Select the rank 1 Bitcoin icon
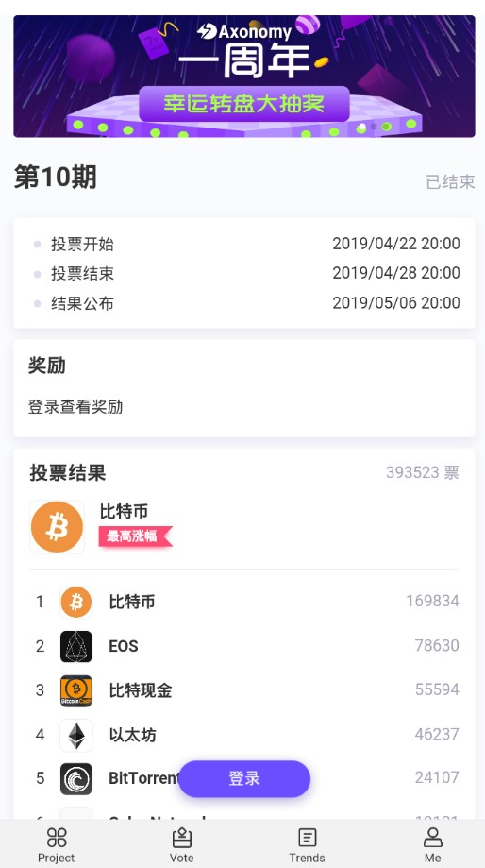This screenshot has height=868, width=485. (x=76, y=602)
